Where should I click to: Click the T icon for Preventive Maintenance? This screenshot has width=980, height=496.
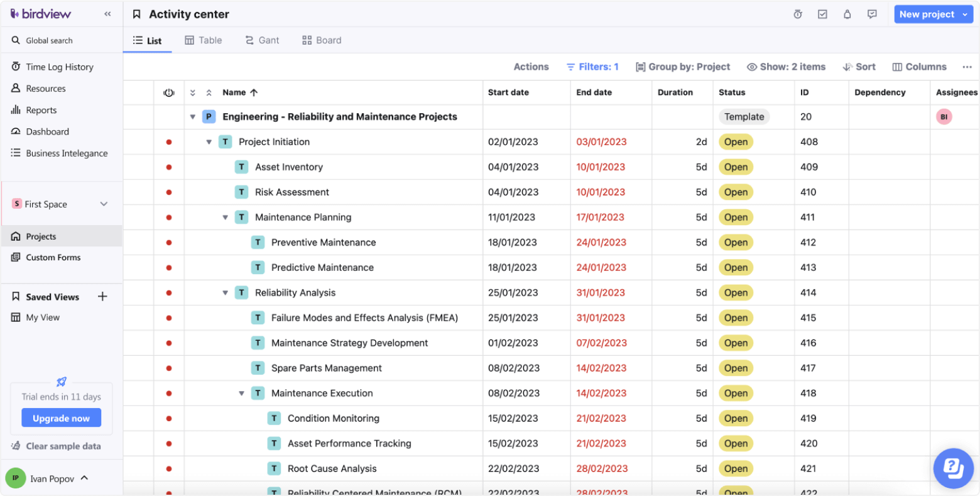tap(258, 242)
